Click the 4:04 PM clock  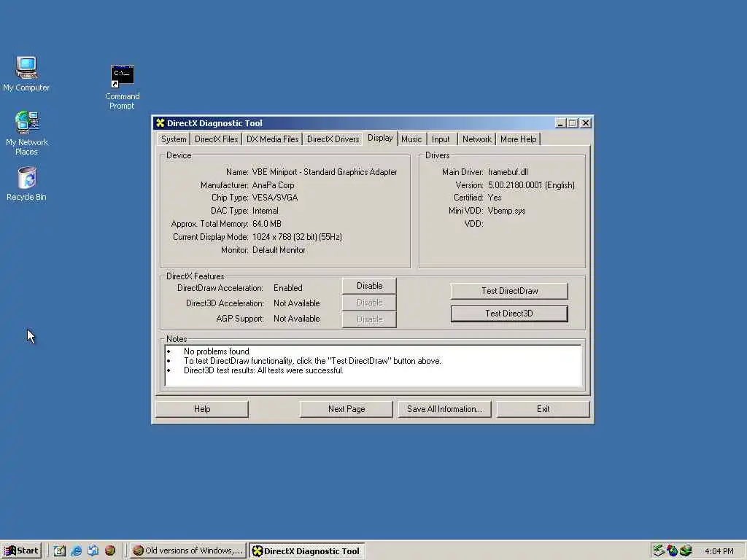click(x=719, y=551)
